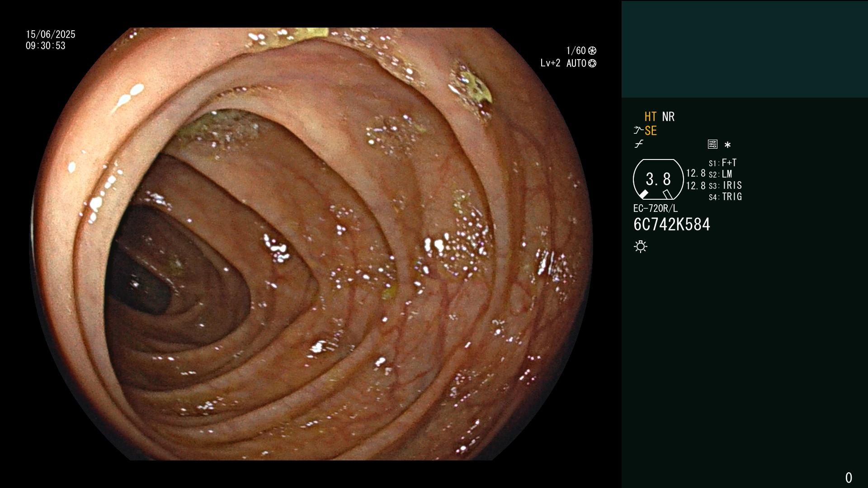Click the settings sliders icon
868x488 pixels.
(x=712, y=145)
